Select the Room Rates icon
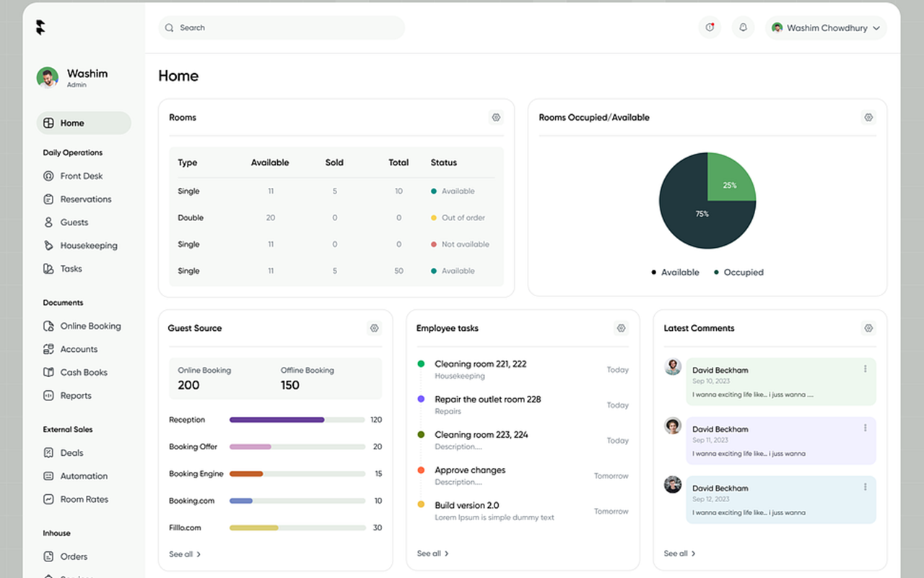The image size is (924, 578). (x=50, y=499)
